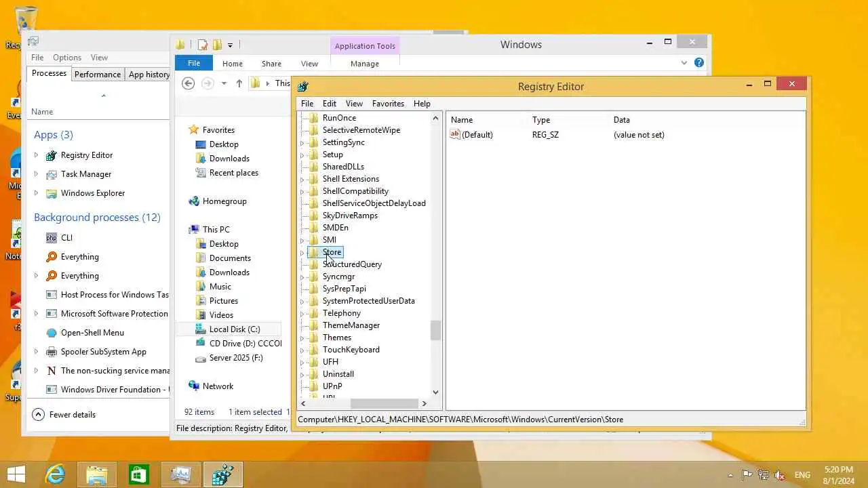
Task: Expand the Syncmgr registry key
Action: [x=302, y=277]
